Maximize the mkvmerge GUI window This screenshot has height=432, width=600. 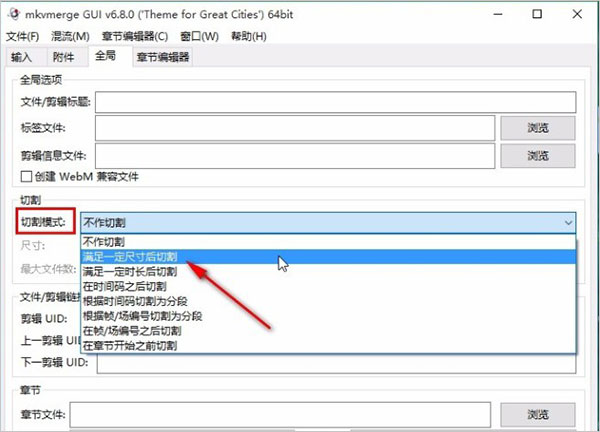point(537,15)
